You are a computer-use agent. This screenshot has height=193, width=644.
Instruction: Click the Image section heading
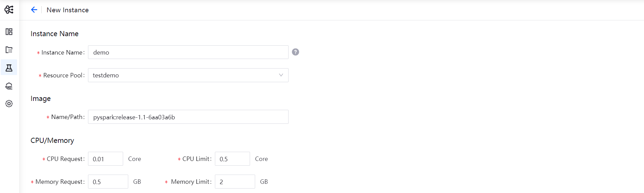pyautogui.click(x=41, y=99)
